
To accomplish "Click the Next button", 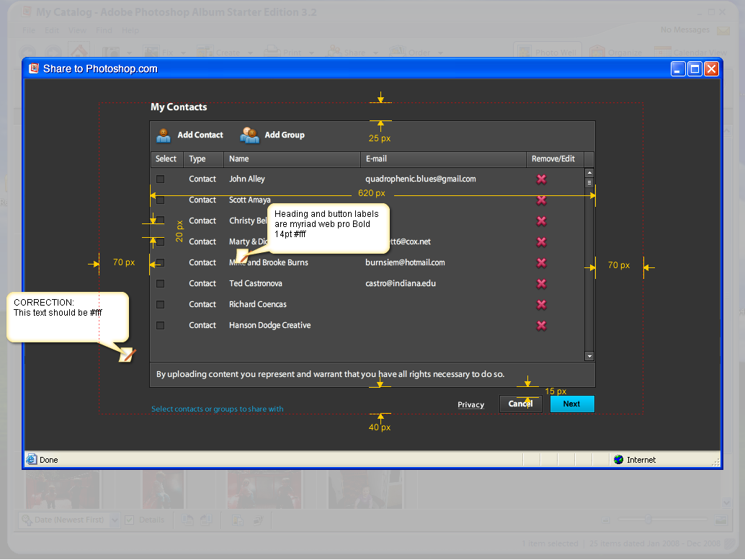I will pos(571,404).
